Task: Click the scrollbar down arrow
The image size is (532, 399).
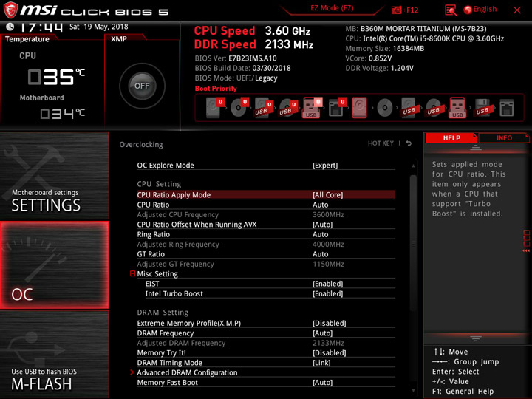Action: click(x=413, y=391)
